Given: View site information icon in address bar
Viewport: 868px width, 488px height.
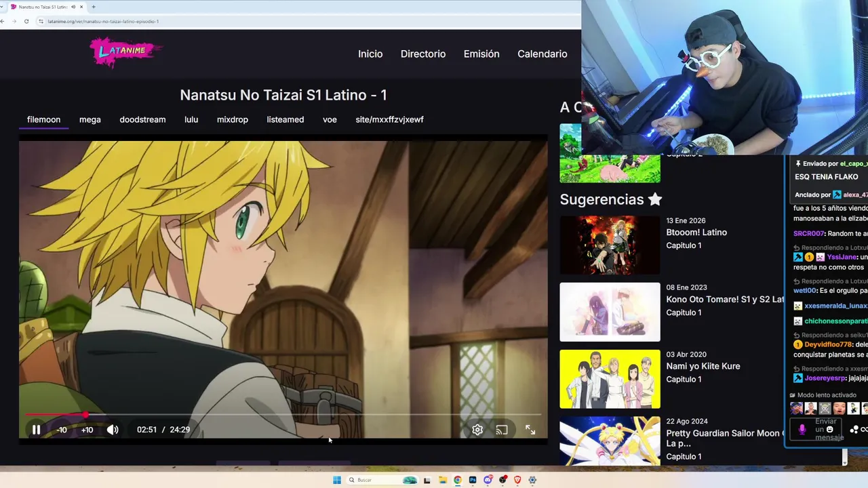Looking at the screenshot, I should tap(41, 21).
